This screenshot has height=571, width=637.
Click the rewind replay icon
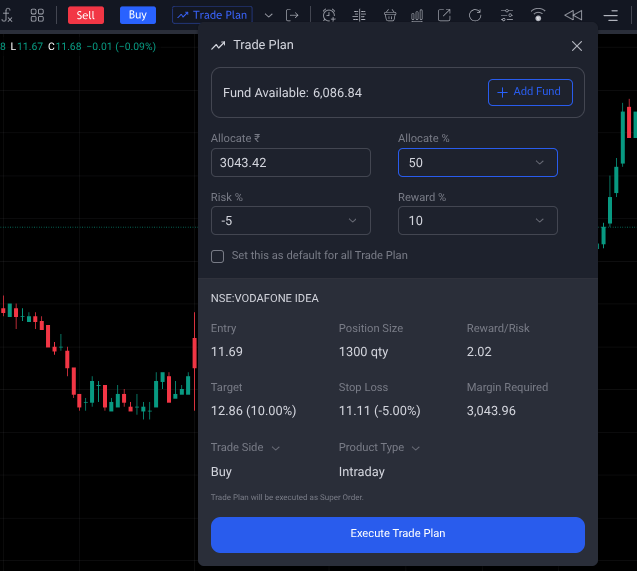tap(572, 15)
